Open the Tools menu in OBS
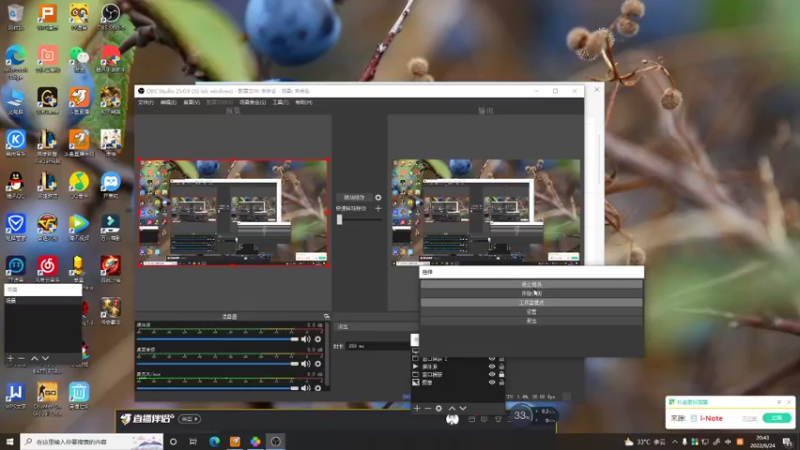The height and width of the screenshot is (450, 800). pos(280,103)
